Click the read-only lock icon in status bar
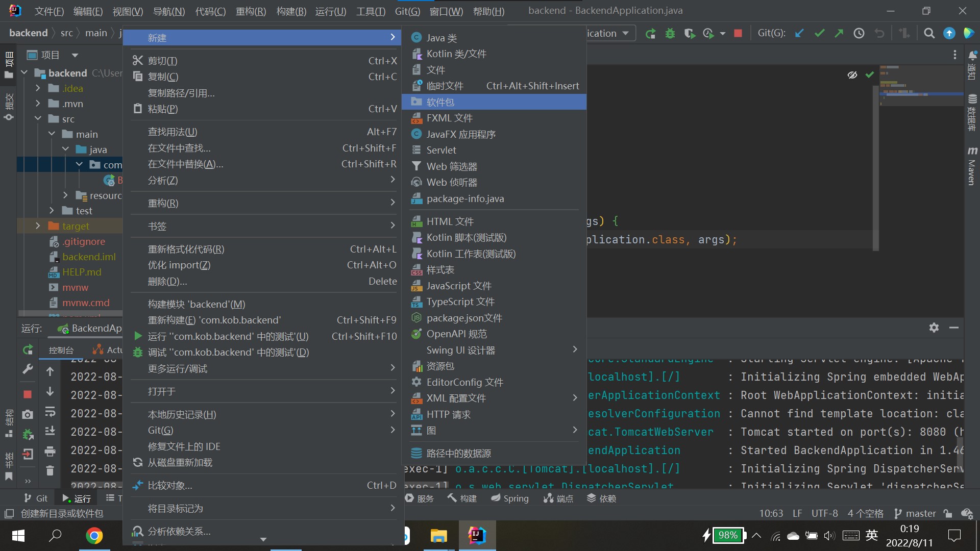 tap(948, 514)
